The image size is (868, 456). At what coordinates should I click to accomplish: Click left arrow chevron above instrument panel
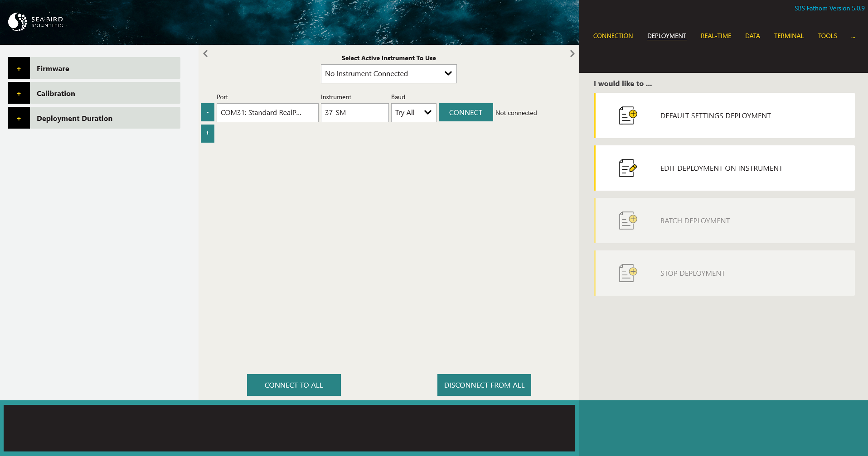coord(205,53)
